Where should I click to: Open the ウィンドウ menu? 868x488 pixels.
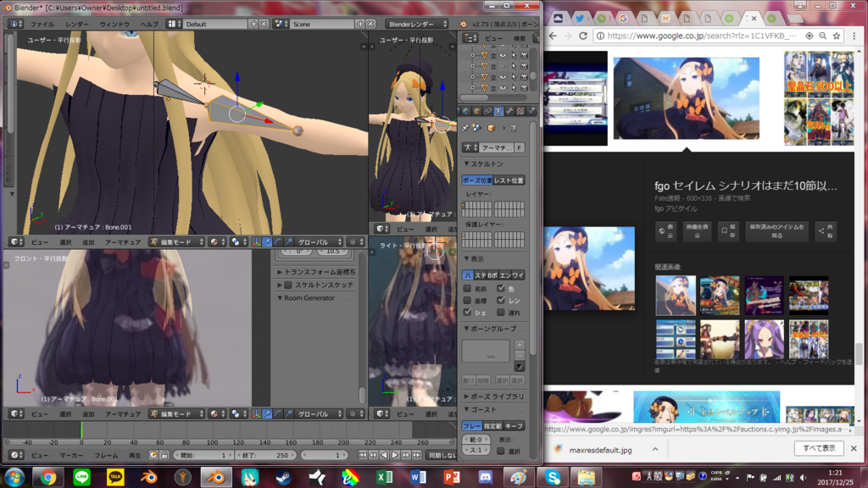click(114, 24)
